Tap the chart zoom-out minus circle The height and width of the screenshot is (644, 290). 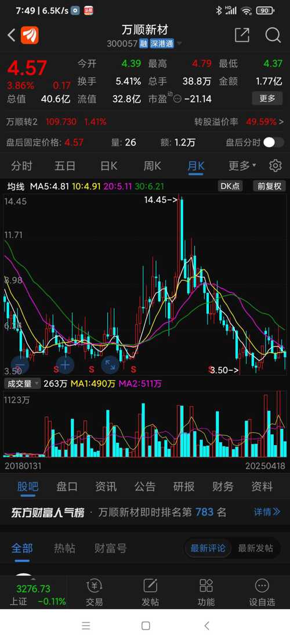(20, 364)
